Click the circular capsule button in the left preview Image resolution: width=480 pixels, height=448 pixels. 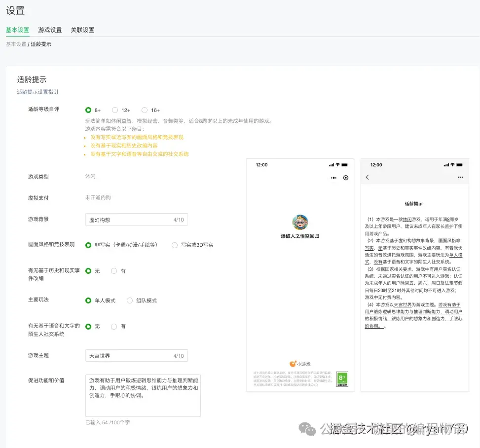pyautogui.click(x=346, y=178)
